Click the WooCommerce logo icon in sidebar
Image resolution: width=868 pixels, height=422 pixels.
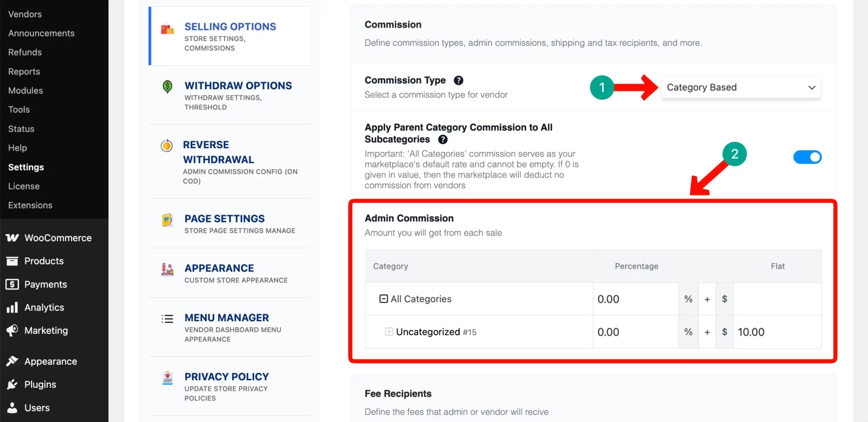pos(12,238)
